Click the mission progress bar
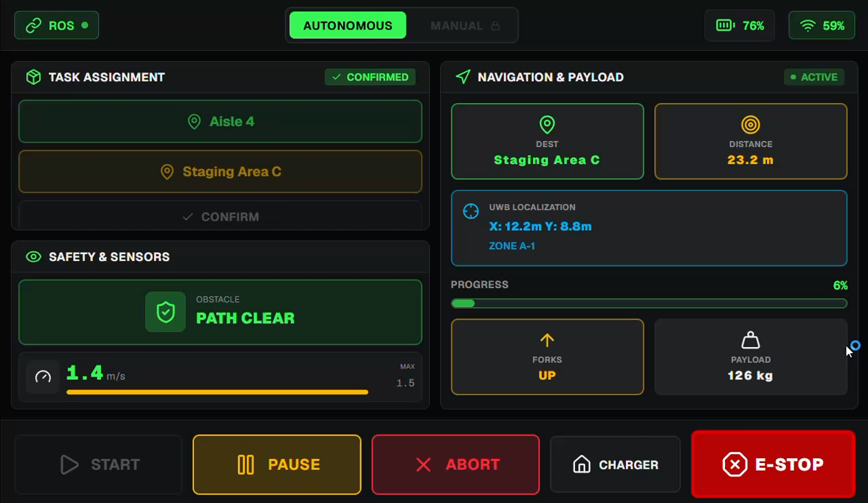868x503 pixels. click(x=649, y=304)
